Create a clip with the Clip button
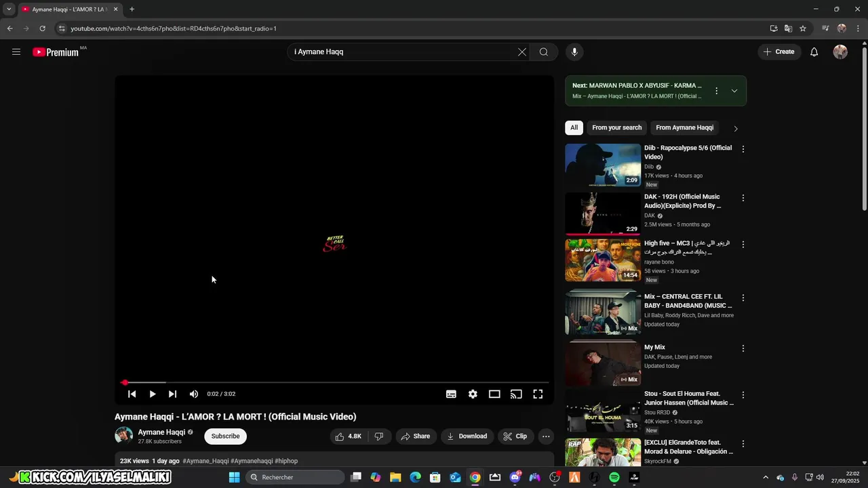Viewport: 868px width, 488px height. (515, 436)
